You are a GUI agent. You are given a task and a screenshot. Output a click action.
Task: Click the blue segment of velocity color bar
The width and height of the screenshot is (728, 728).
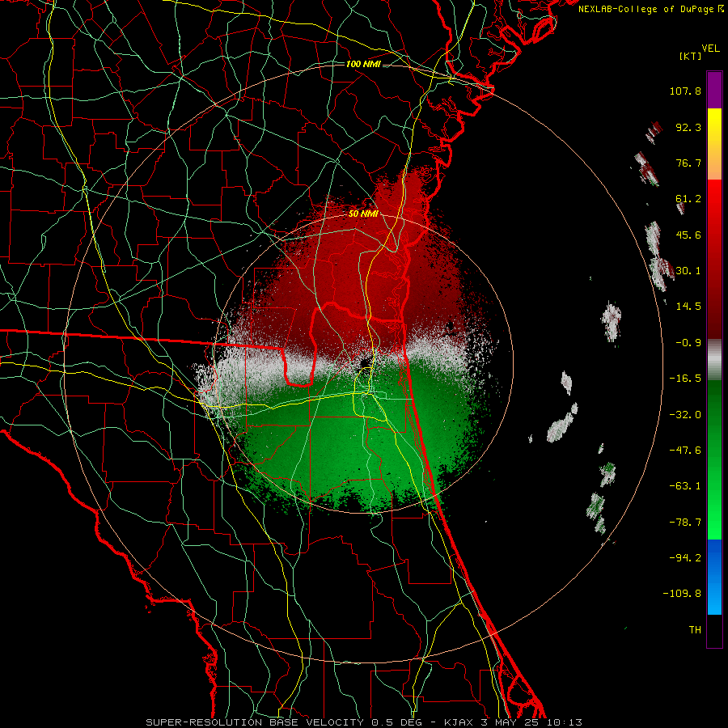714,577
